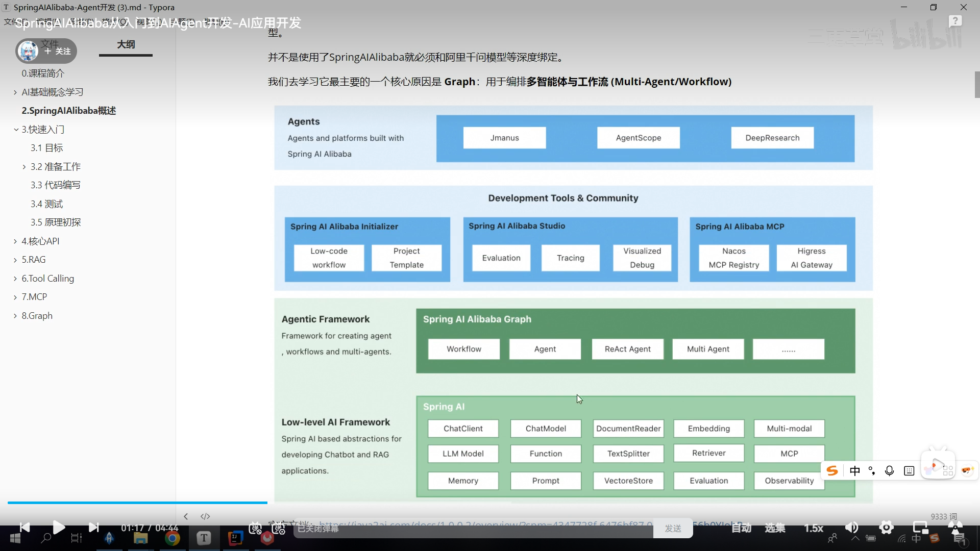Switch Sogou input to Chinese/English mode
Screen dimensions: 980x551
(x=855, y=471)
